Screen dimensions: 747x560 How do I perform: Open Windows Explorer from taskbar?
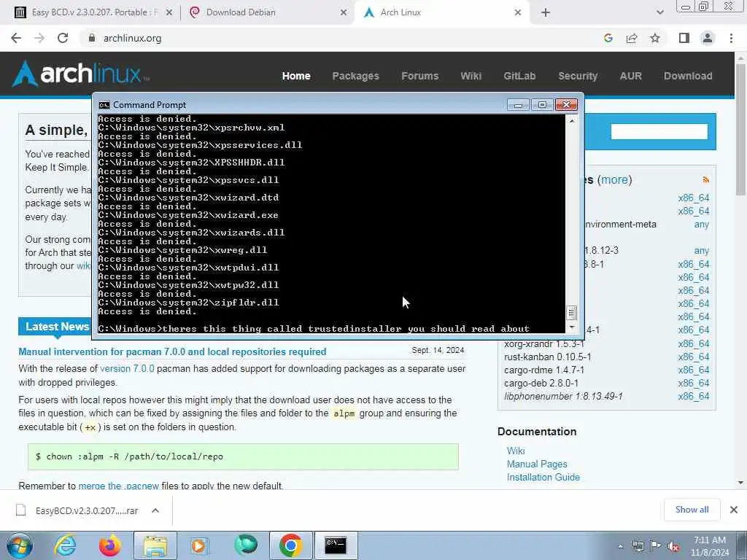coord(155,545)
